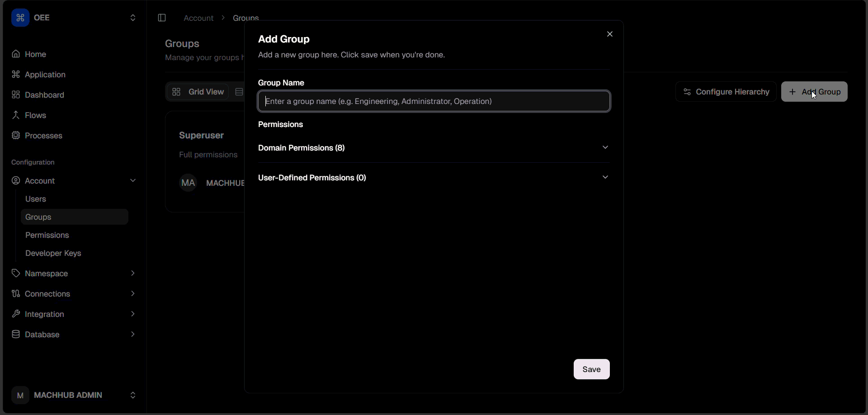This screenshot has width=868, height=415.
Task: Click the Dashboard grid icon
Action: pos(16,94)
